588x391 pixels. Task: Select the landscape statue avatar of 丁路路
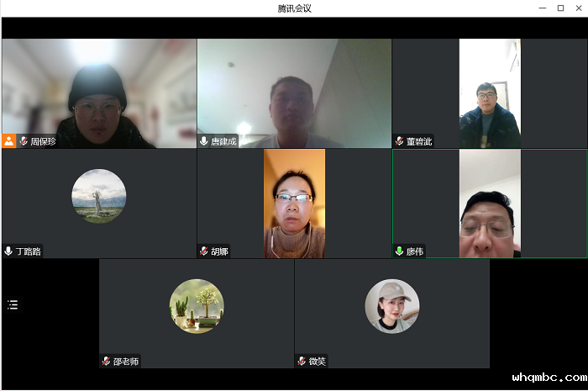coord(99,196)
